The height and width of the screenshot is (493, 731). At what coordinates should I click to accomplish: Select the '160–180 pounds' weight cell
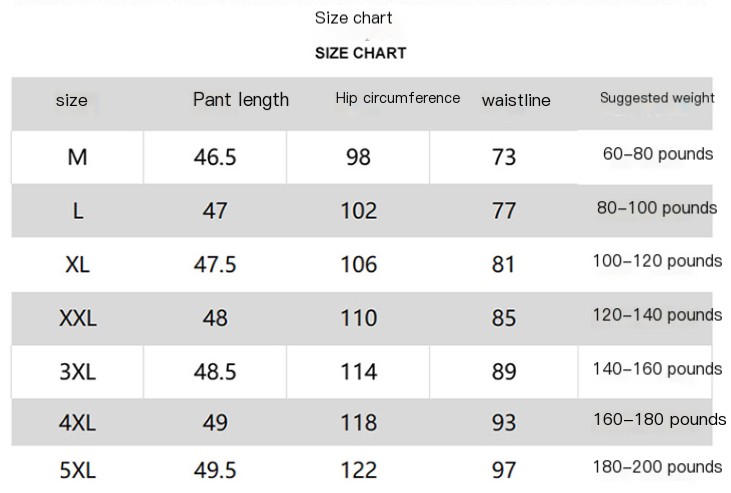pos(657,420)
